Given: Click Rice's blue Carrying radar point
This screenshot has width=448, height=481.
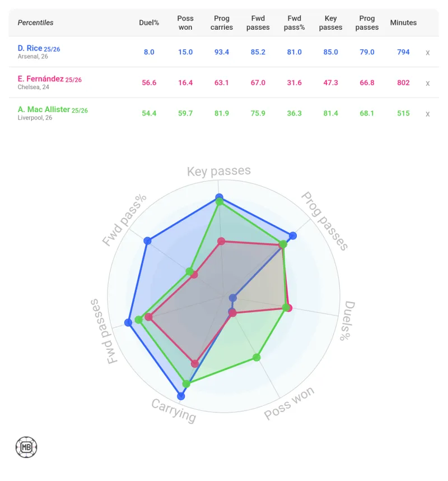Looking at the screenshot, I should click(x=180, y=396).
